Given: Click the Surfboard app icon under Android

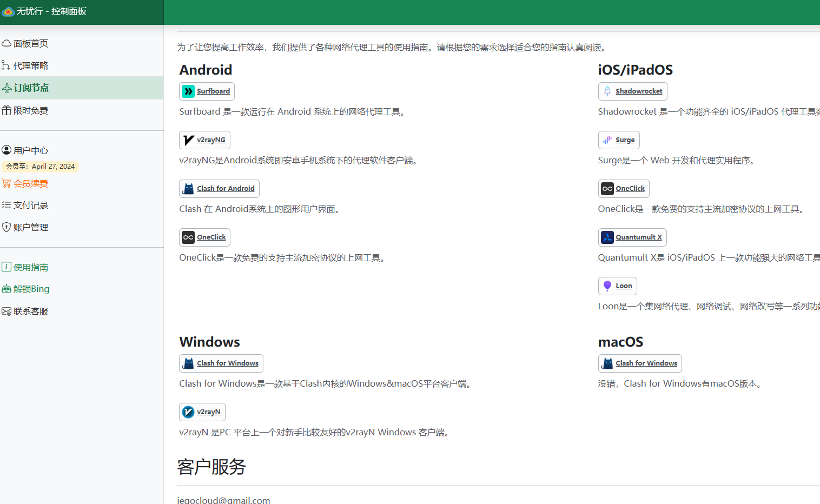Looking at the screenshot, I should 188,91.
